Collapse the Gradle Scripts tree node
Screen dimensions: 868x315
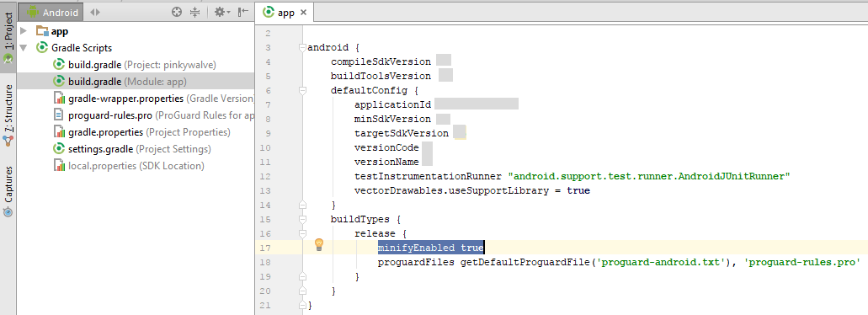click(23, 48)
